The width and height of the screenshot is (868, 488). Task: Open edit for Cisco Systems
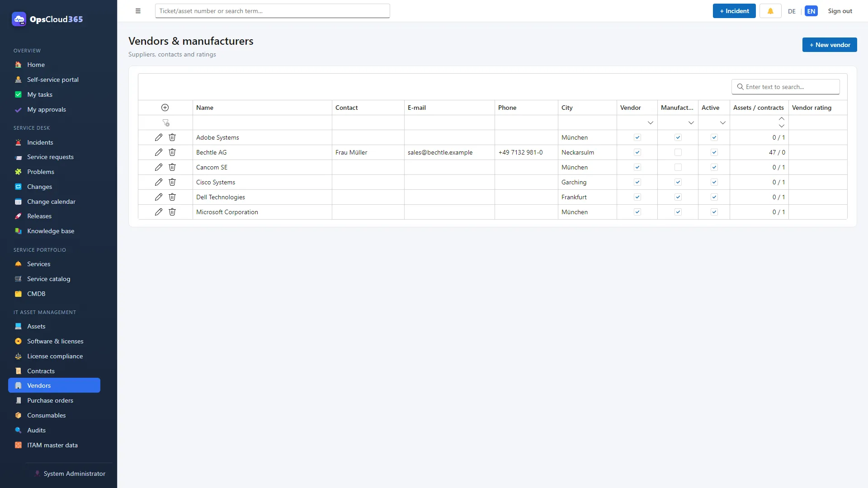pyautogui.click(x=158, y=182)
